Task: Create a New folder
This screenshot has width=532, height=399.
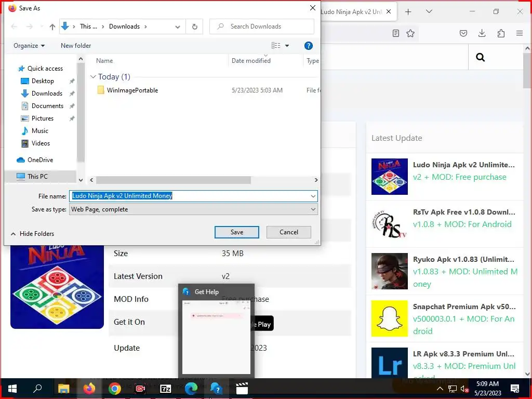Action: pos(76,46)
